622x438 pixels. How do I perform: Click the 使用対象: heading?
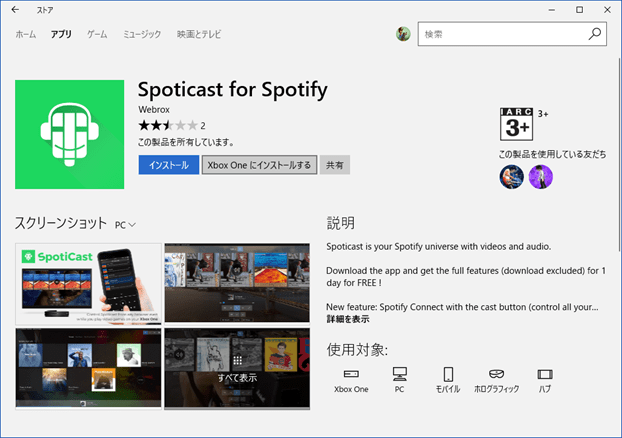click(357, 350)
